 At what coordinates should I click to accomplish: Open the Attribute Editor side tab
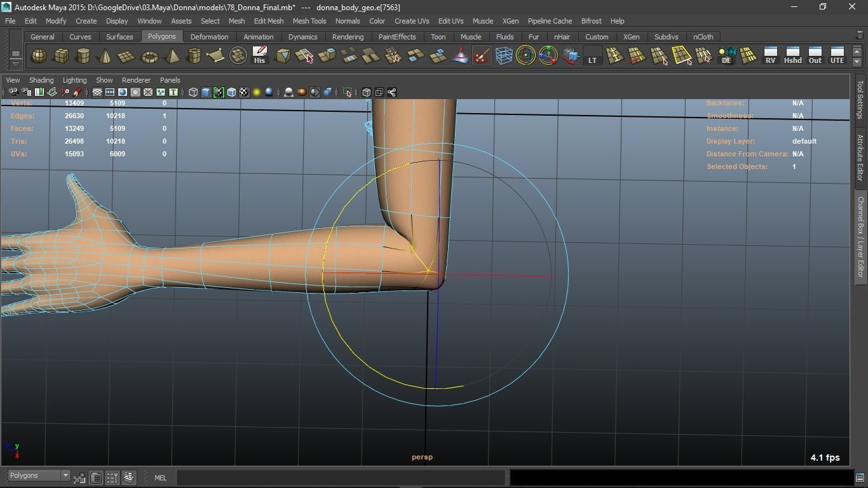pyautogui.click(x=860, y=158)
